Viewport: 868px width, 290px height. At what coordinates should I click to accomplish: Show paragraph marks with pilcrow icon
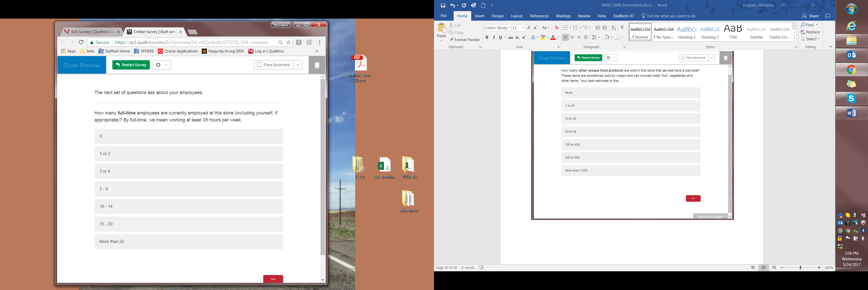[622, 28]
